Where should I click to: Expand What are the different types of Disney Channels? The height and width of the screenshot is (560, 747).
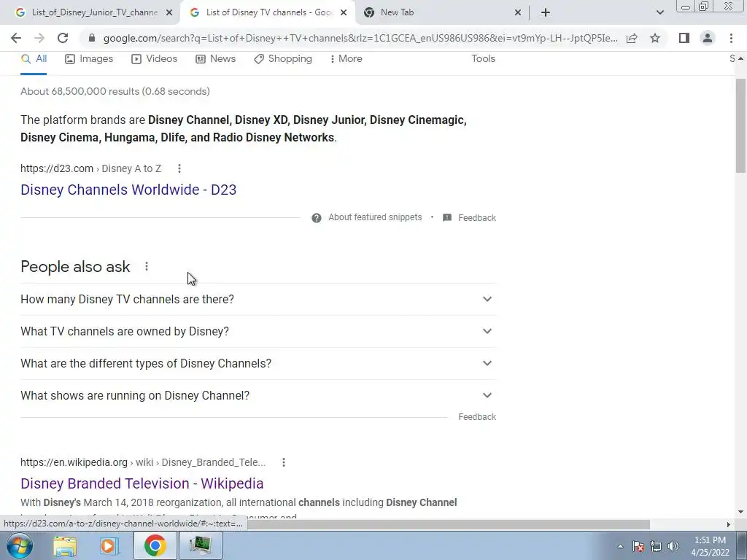click(258, 363)
